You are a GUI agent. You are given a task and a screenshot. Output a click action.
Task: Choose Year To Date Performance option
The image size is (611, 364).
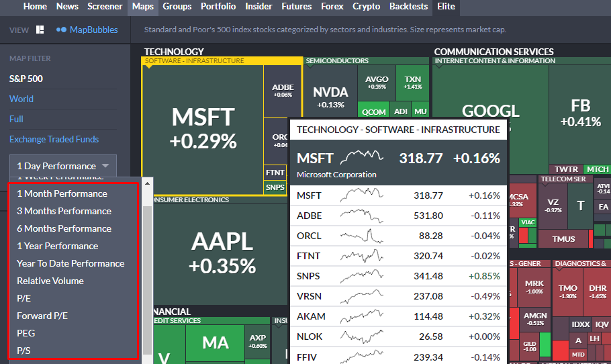(x=70, y=263)
